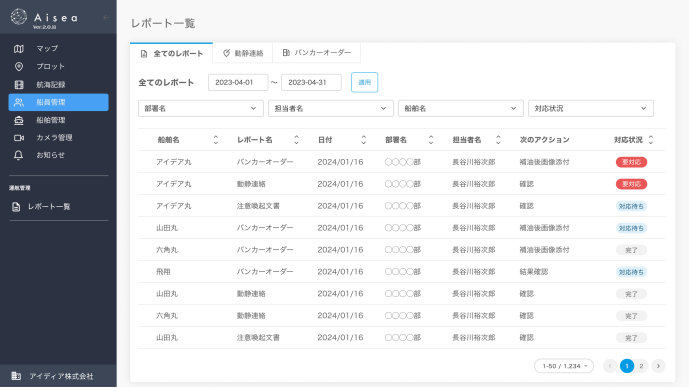The width and height of the screenshot is (689, 391).
Task: Click 山田丸 in the 動静連絡 row
Action: pos(167,294)
